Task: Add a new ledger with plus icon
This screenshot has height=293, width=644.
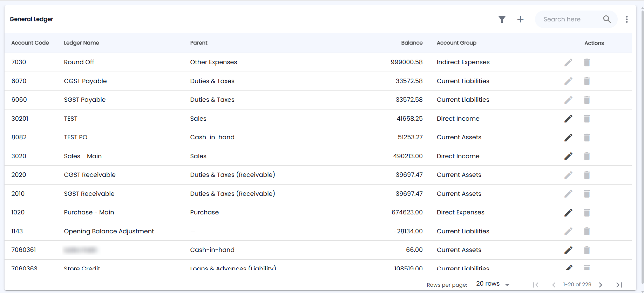Action: (520, 19)
